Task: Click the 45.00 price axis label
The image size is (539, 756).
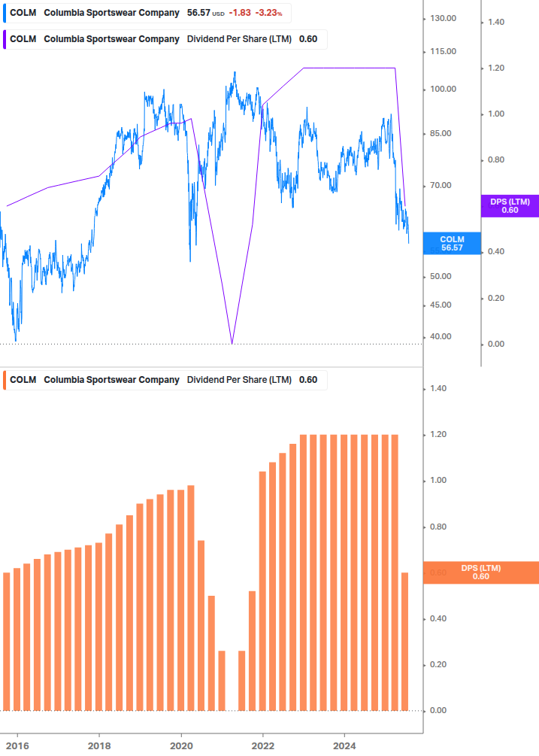Action: coord(441,305)
